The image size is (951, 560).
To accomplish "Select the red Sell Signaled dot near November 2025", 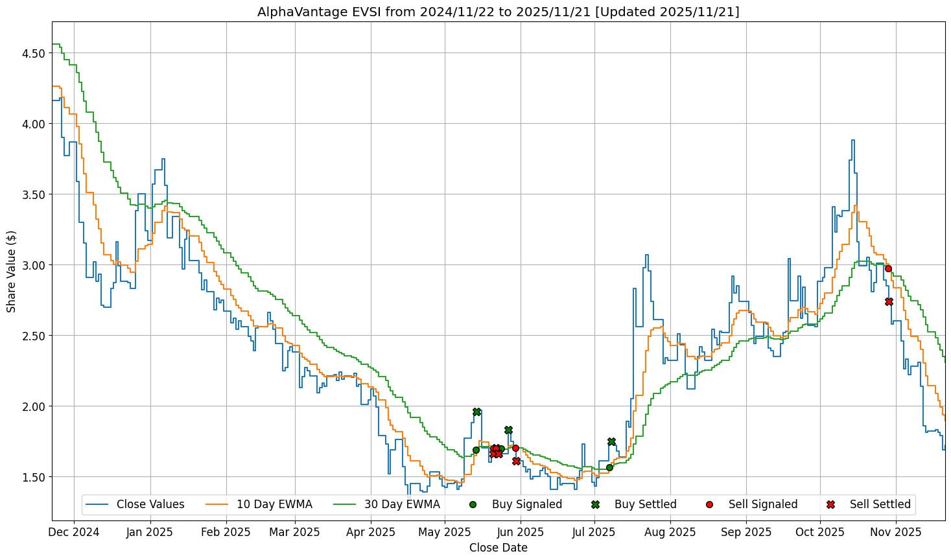I will point(888,268).
